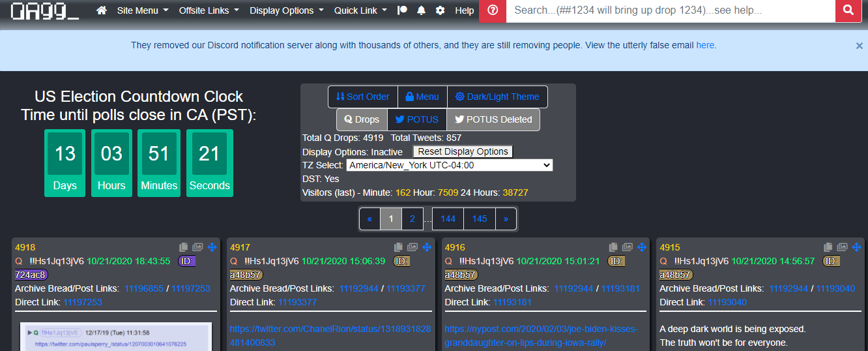Click the Total Q Drops: 4919 text
Screen dimensions: 868x351
coord(343,138)
